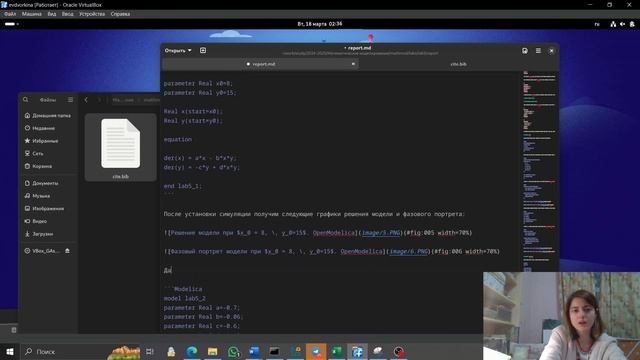Place cursor after 'Да' line in editor
This screenshot has height=360, width=640.
pos(172,270)
